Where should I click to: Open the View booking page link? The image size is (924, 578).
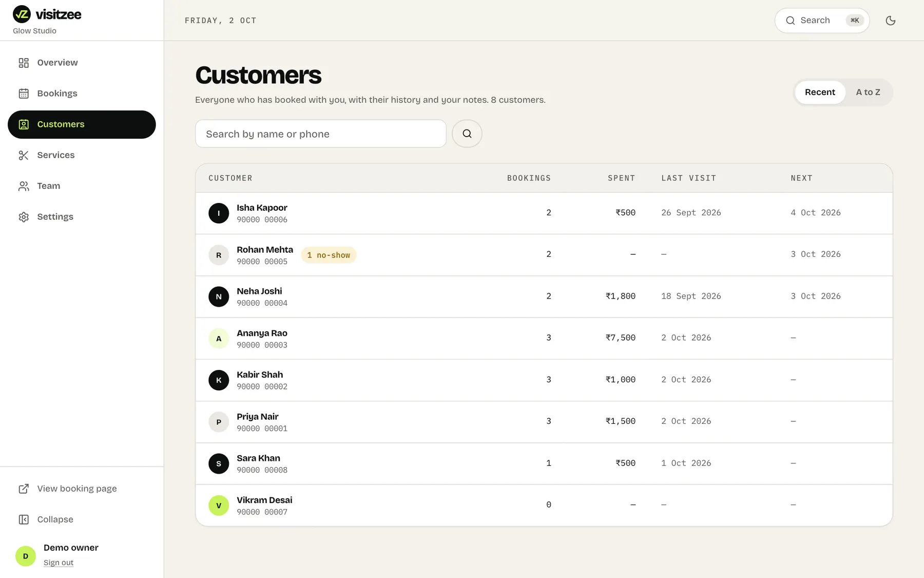pos(82,489)
